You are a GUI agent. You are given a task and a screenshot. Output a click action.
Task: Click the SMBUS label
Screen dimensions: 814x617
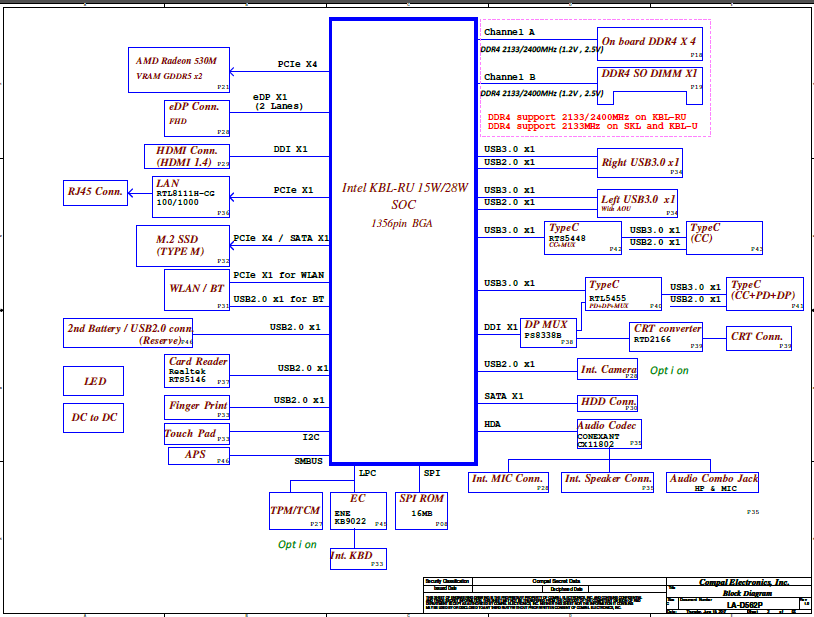pyautogui.click(x=308, y=461)
